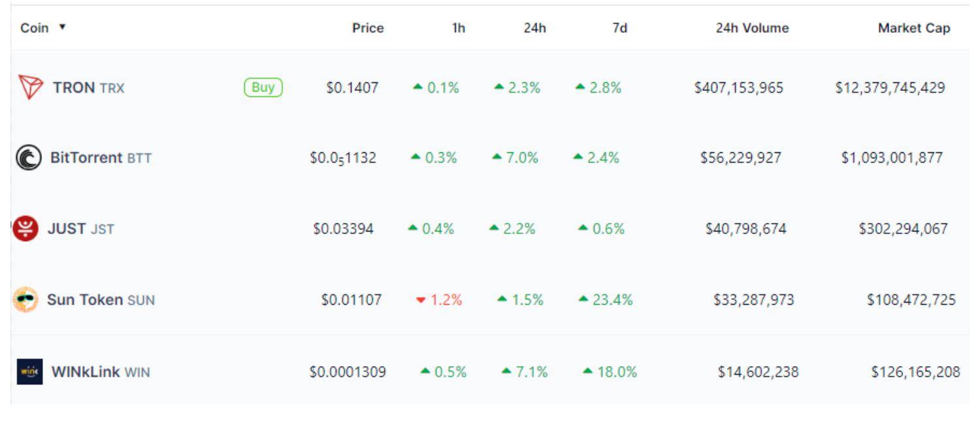This screenshot has width=980, height=421.
Task: Click the BitTorrent swirl logo icon
Action: (x=28, y=158)
